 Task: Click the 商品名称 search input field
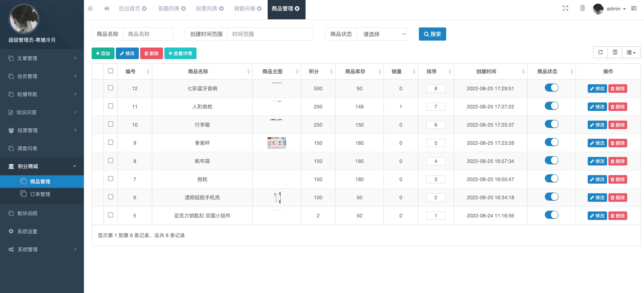point(148,34)
